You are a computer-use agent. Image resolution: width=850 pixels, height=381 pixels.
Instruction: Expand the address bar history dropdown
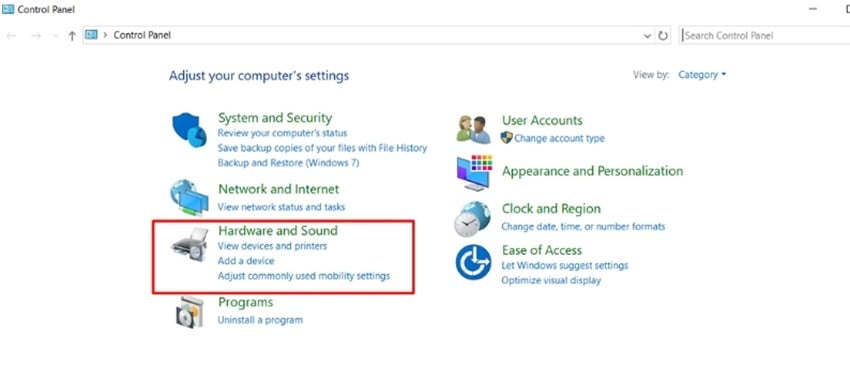(x=647, y=36)
